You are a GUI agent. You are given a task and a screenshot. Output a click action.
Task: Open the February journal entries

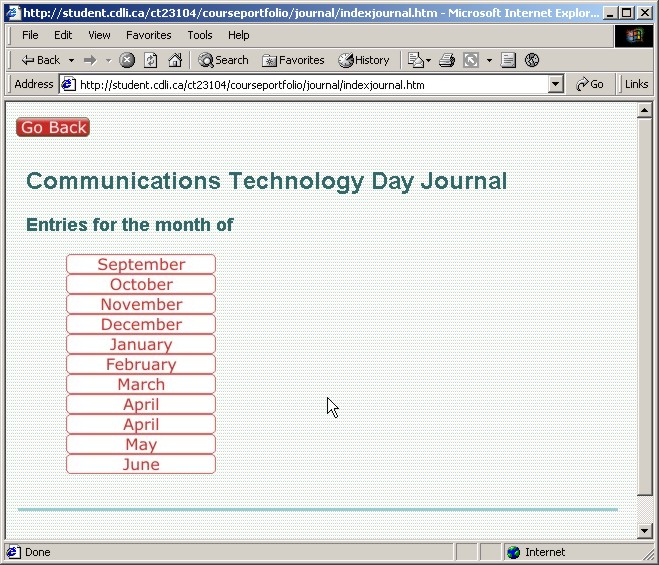coord(141,364)
